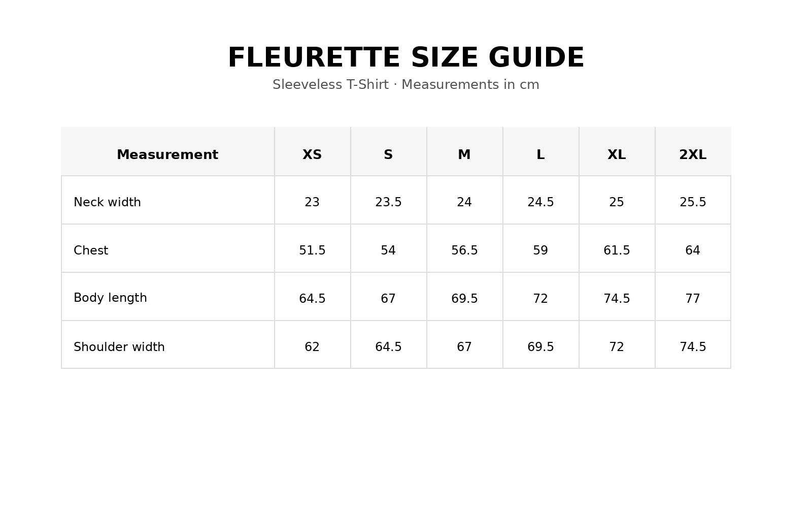Click the Chest row label
The height and width of the screenshot is (508, 812).
[91, 250]
